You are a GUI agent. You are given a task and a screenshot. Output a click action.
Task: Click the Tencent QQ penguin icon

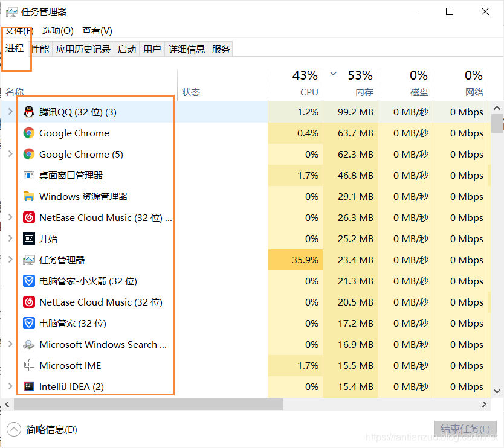click(x=29, y=112)
